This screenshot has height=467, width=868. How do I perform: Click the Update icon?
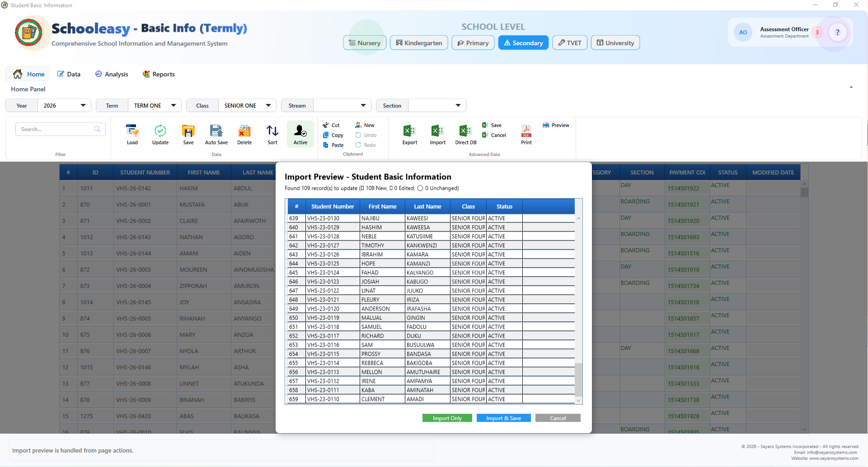coord(160,134)
